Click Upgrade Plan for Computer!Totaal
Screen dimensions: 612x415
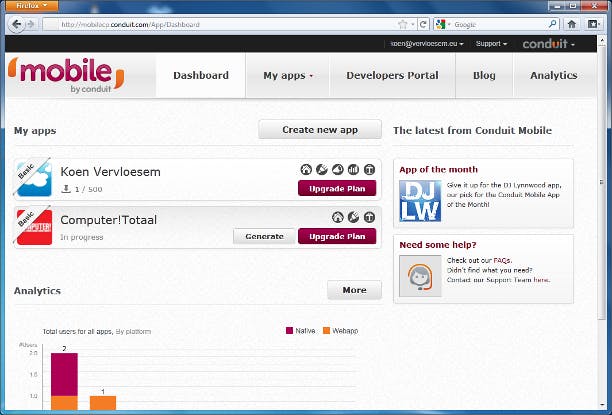tap(337, 236)
